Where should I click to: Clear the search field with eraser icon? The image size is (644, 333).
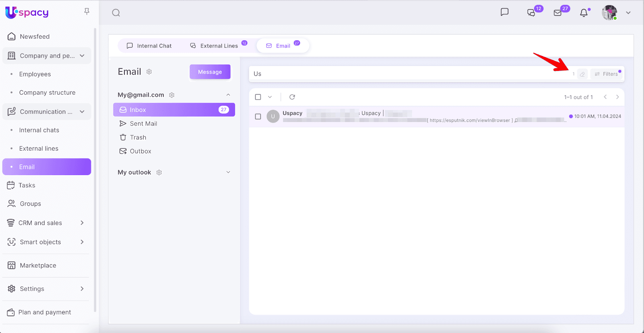(582, 74)
